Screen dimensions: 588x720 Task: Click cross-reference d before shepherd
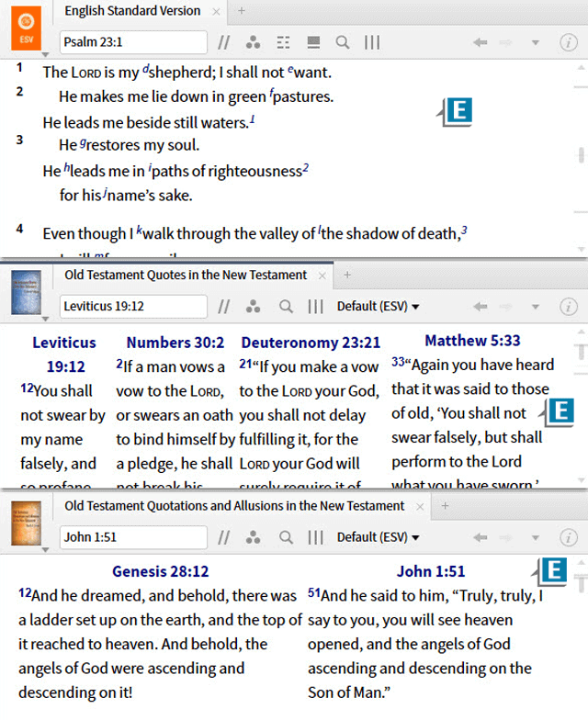coord(145,69)
